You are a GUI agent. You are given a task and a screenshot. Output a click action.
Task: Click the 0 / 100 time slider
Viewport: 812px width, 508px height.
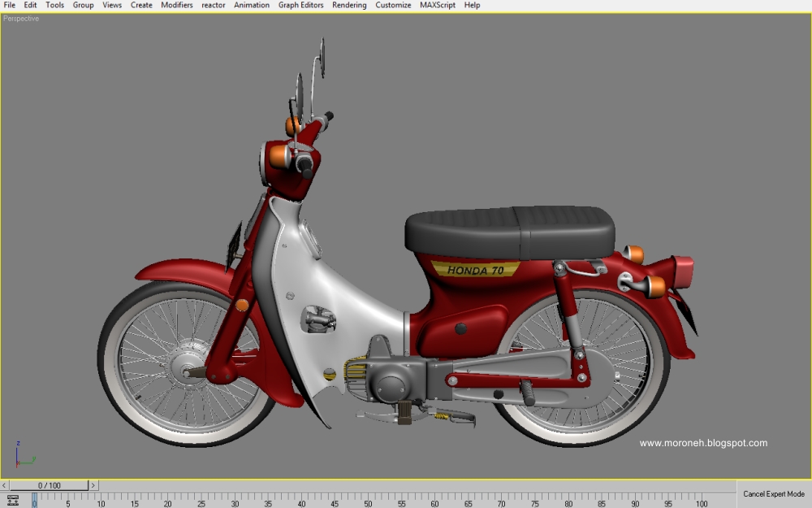click(x=50, y=486)
